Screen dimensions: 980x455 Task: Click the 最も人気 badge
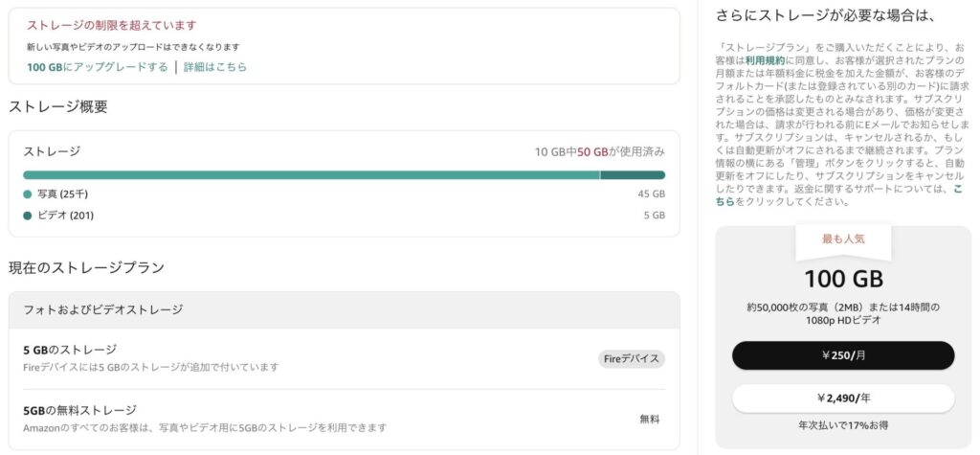[x=843, y=239]
